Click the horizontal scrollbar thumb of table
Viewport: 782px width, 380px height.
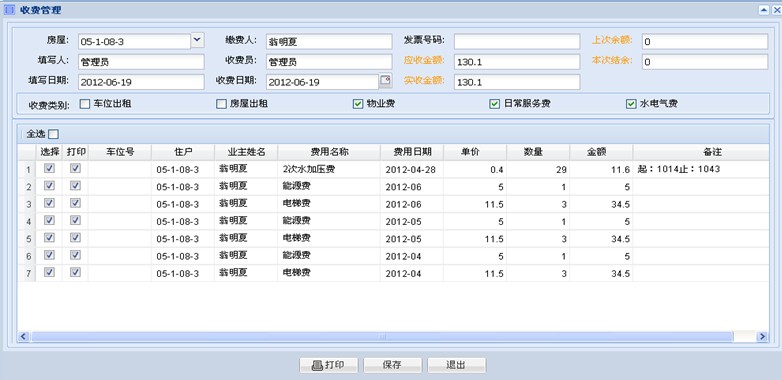pos(382,337)
